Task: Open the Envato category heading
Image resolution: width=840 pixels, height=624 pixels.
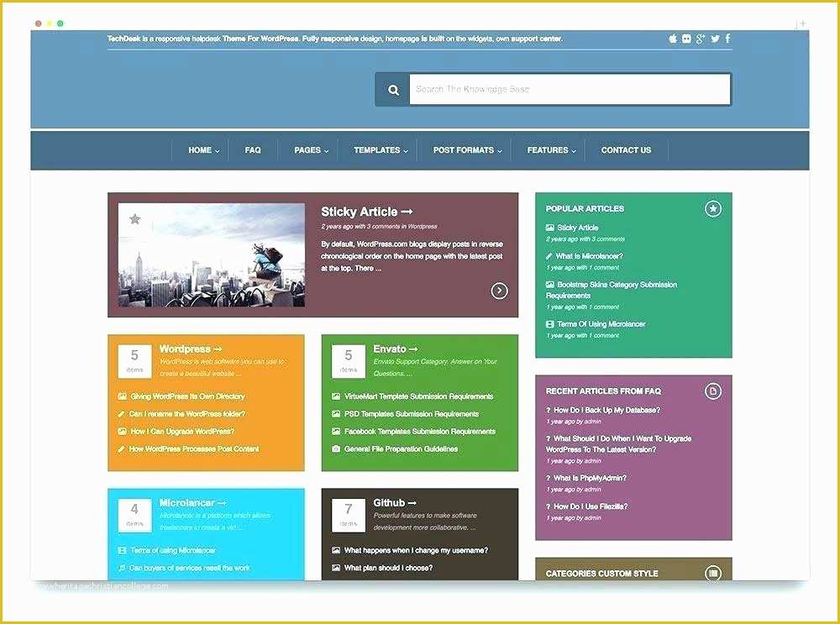Action: (396, 349)
